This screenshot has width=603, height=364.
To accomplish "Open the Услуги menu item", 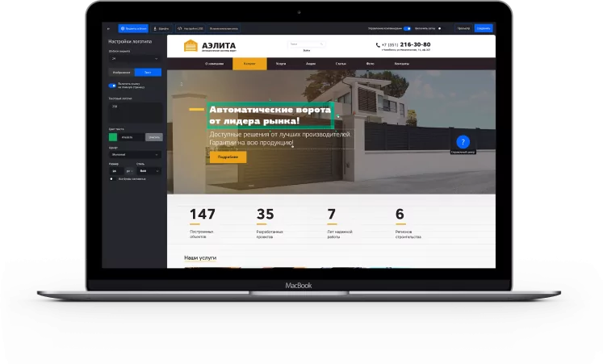I will 281,64.
